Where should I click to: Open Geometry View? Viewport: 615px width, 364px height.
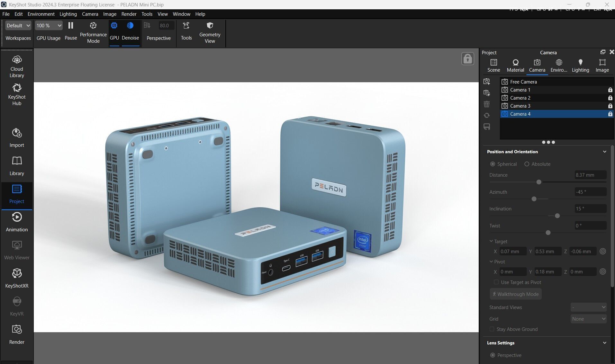[210, 32]
